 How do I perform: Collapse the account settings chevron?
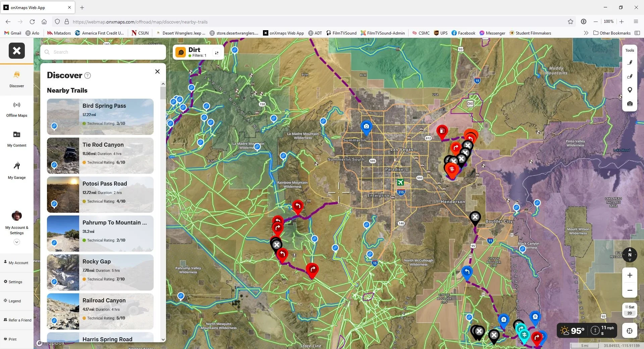pyautogui.click(x=17, y=242)
